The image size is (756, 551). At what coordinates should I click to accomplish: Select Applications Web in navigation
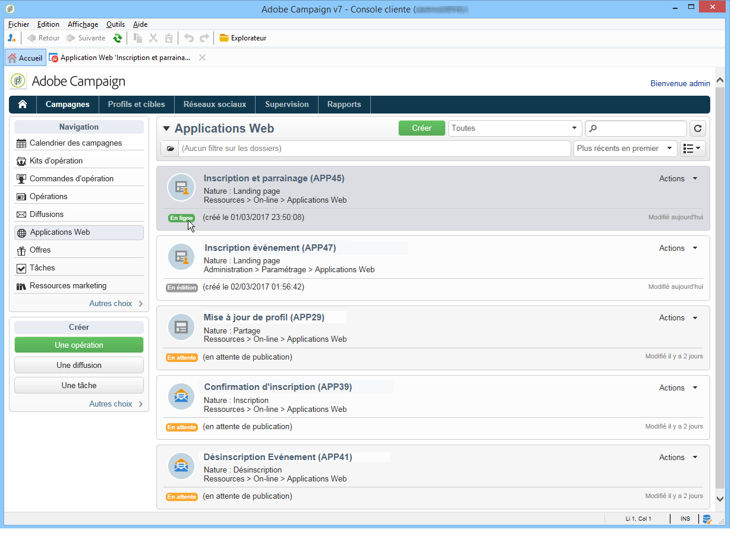[x=79, y=232]
